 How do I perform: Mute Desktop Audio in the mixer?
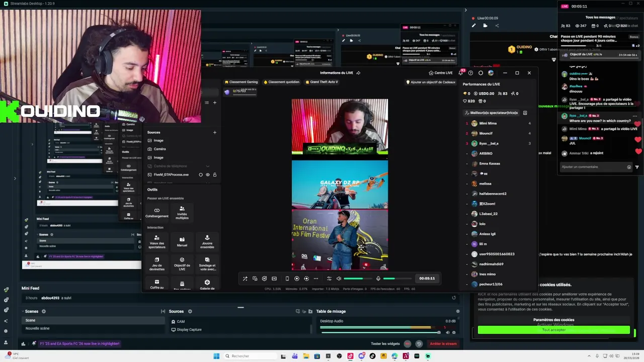(x=447, y=332)
